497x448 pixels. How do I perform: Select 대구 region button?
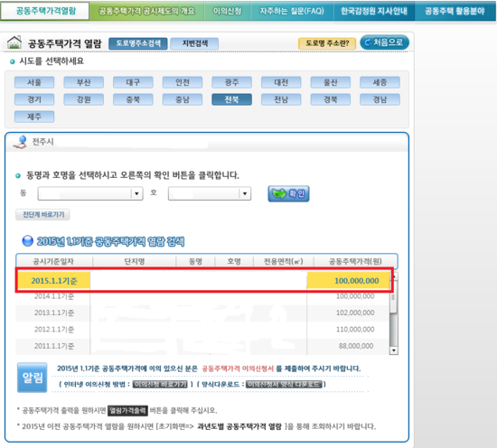(x=133, y=82)
